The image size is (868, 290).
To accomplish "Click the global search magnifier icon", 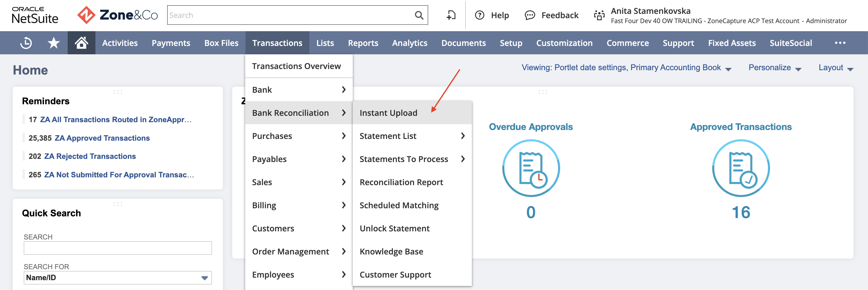I will coord(419,15).
